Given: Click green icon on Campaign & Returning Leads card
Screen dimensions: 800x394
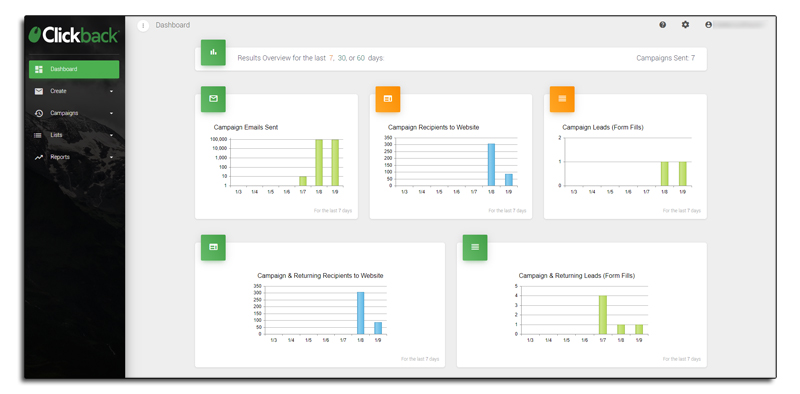Looking at the screenshot, I should pos(475,248).
